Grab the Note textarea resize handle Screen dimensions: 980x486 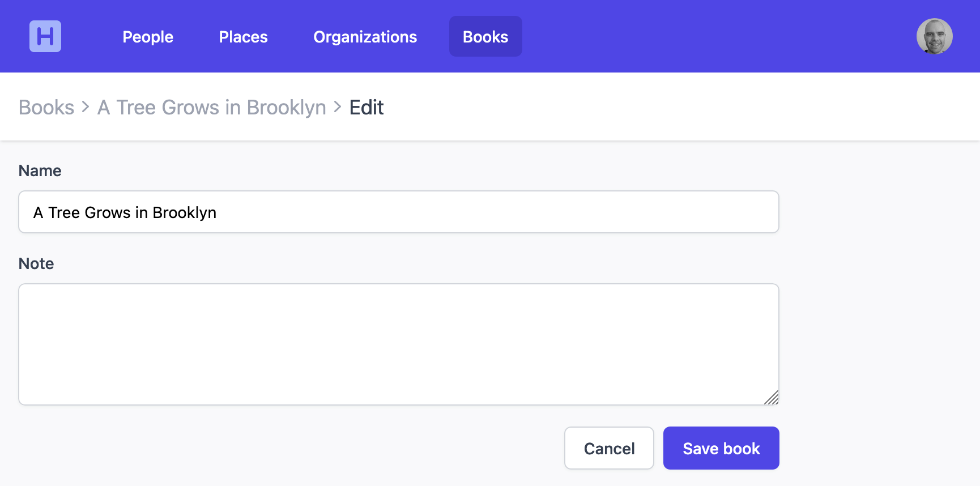click(772, 398)
